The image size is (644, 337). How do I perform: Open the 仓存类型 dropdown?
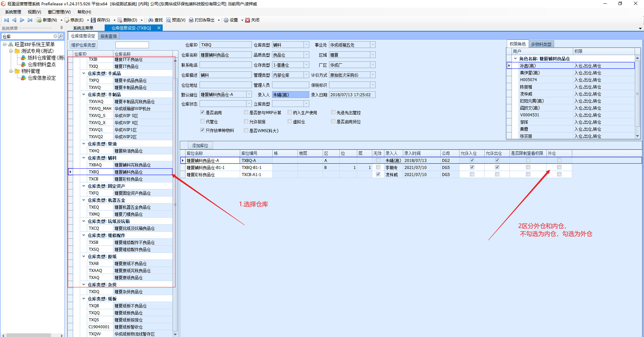(x=306, y=65)
